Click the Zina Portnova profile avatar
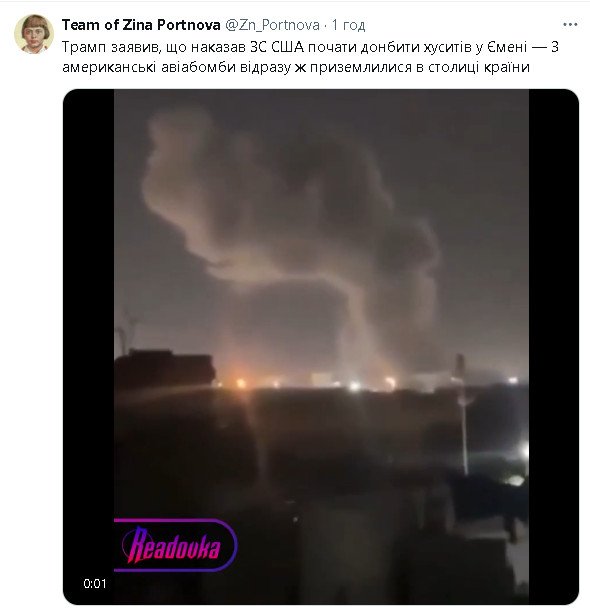This screenshot has width=590, height=611. 34,34
